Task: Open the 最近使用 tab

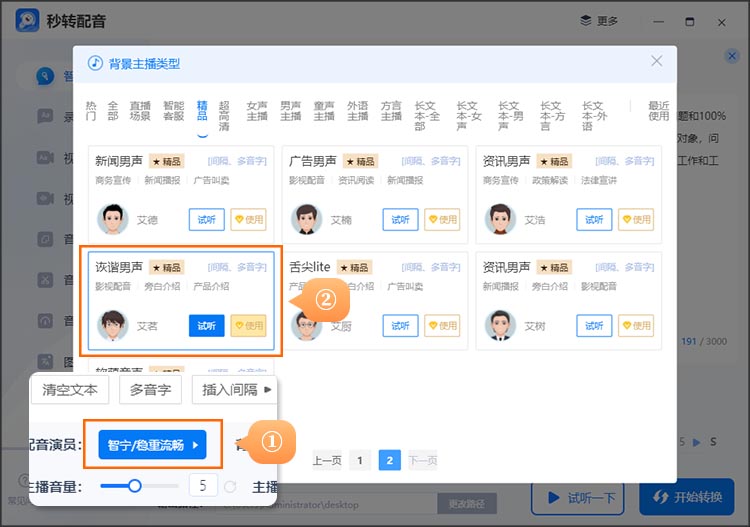Action: (658, 110)
